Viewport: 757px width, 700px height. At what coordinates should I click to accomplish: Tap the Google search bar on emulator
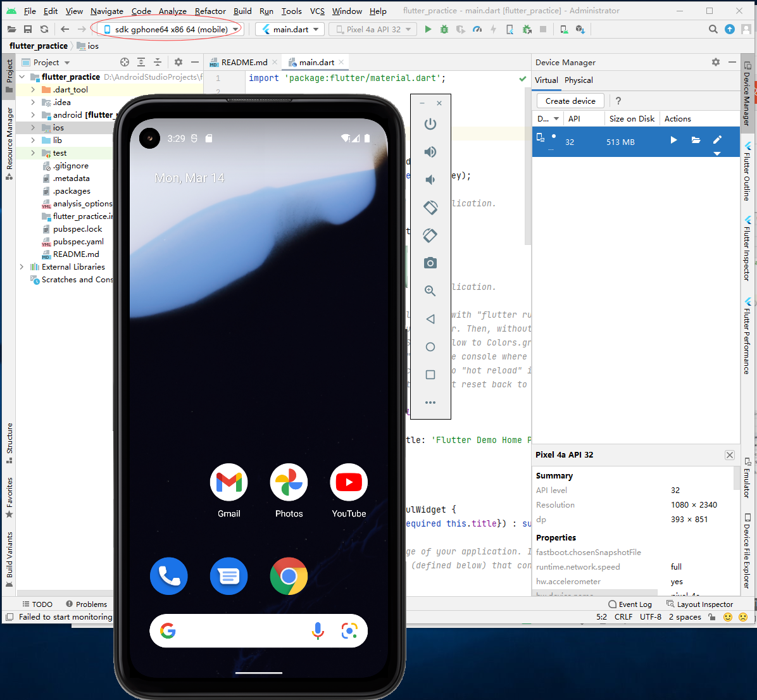(x=258, y=630)
